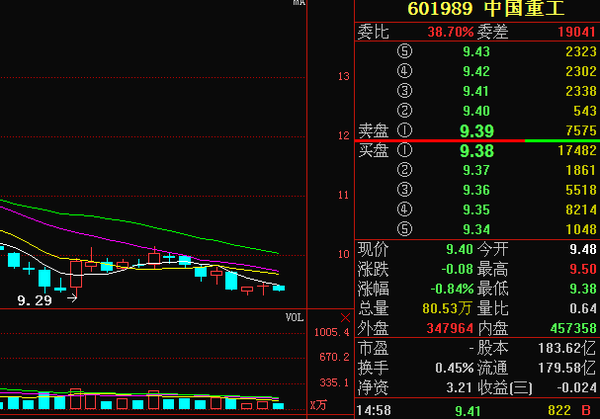Select the best bid price 9.38
The width and height of the screenshot is (600, 419).
[x=477, y=151]
